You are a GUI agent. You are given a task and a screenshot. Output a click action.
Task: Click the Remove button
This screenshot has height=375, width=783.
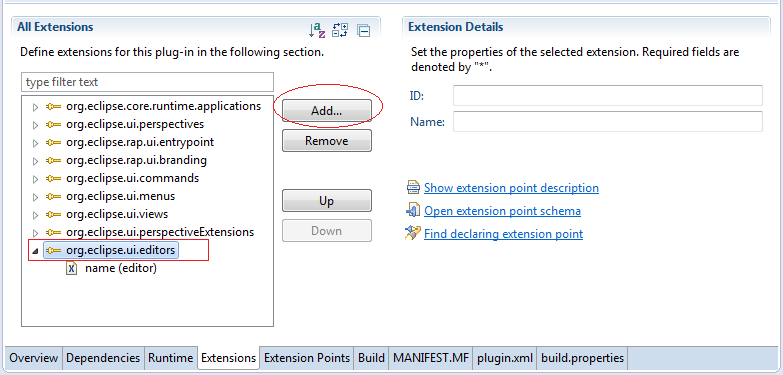pos(327,141)
